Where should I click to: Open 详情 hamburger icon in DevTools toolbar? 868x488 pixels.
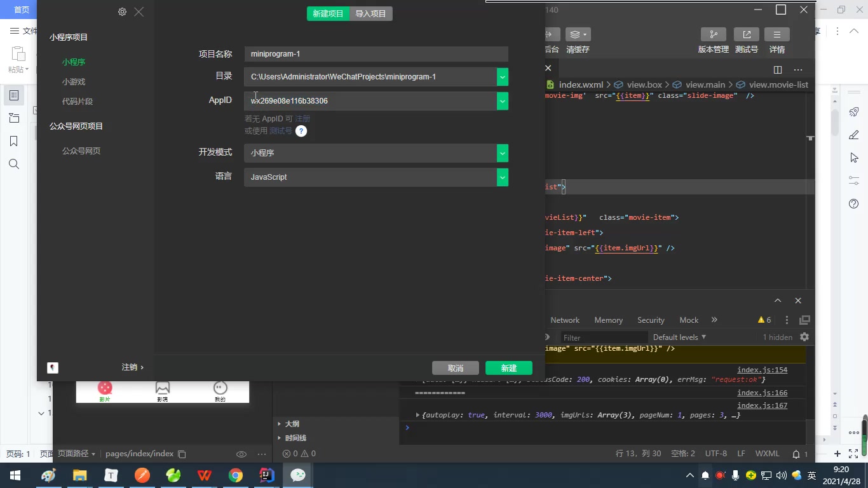(x=777, y=34)
